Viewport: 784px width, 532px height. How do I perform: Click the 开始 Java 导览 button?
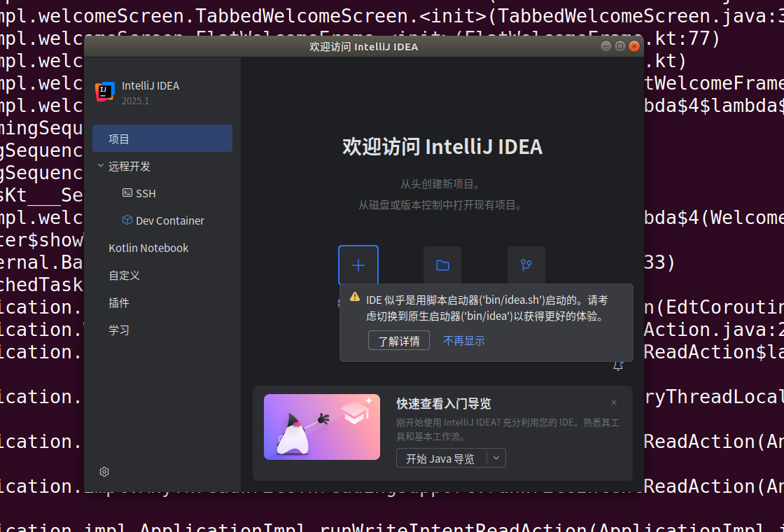coord(440,458)
